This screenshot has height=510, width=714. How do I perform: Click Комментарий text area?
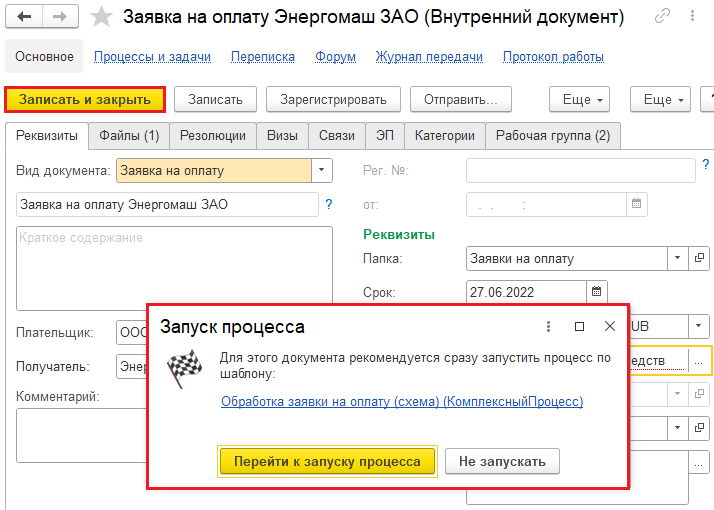click(82, 435)
